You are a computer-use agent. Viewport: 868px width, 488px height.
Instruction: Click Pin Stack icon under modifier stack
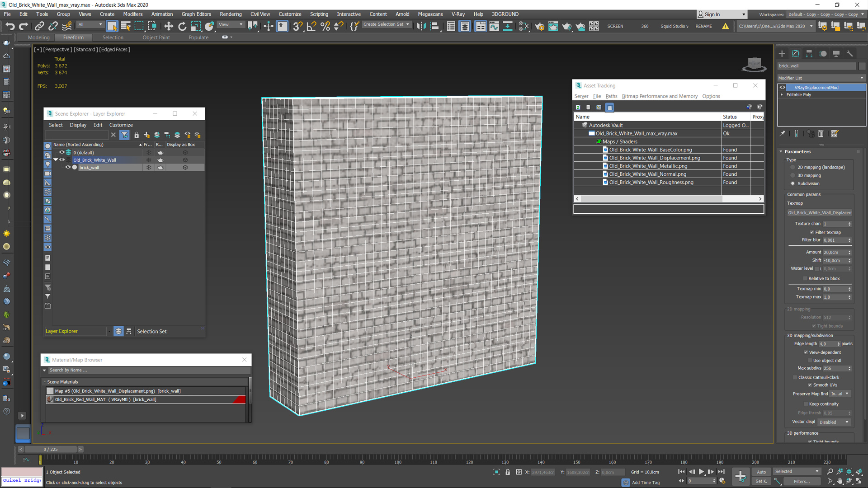point(783,133)
